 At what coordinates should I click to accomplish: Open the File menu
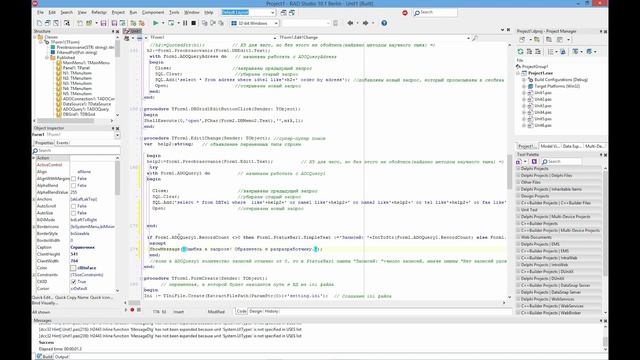tap(40, 13)
